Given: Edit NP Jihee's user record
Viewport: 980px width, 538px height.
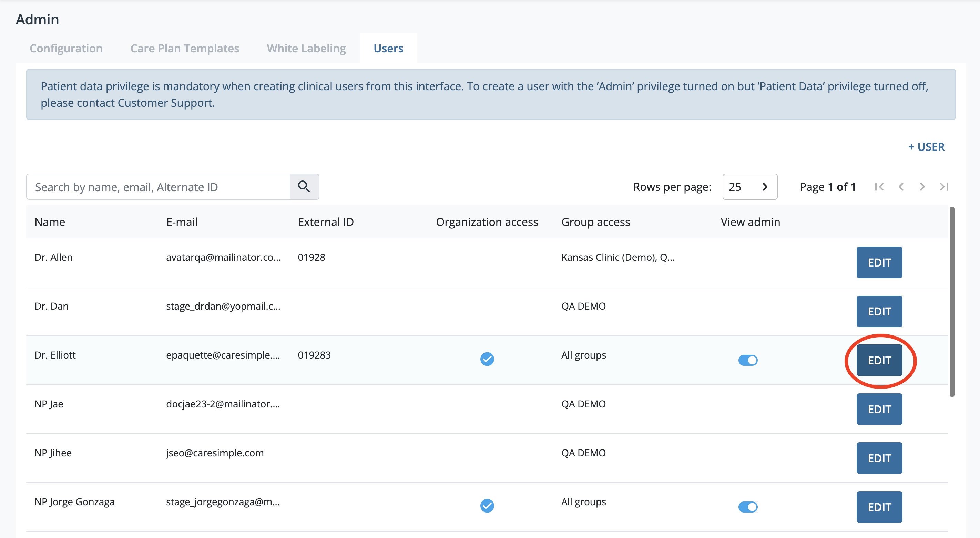Looking at the screenshot, I should pyautogui.click(x=879, y=458).
